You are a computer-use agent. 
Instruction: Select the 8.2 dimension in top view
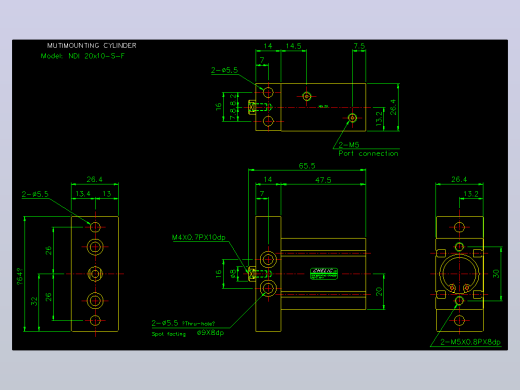coord(233,100)
